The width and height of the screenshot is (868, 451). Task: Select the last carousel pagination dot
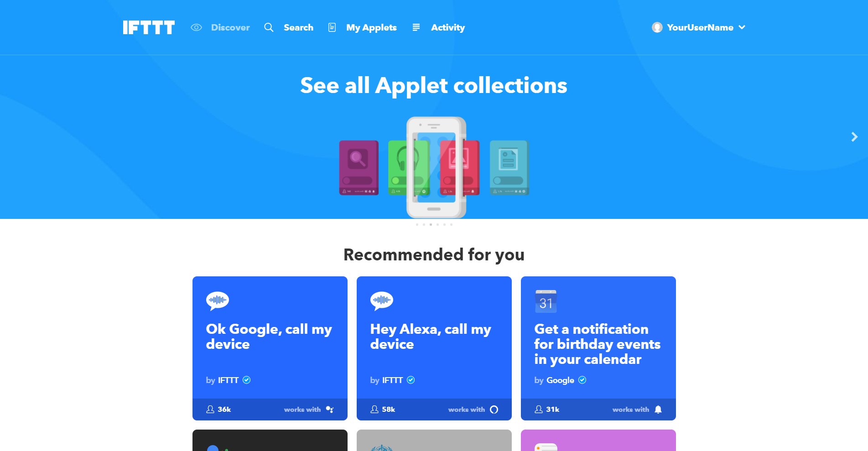tap(451, 224)
